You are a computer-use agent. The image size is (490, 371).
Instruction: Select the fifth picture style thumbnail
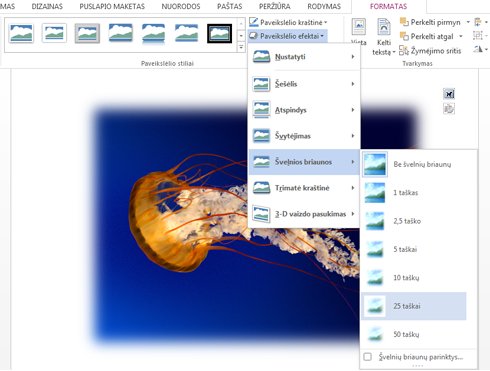[153, 33]
